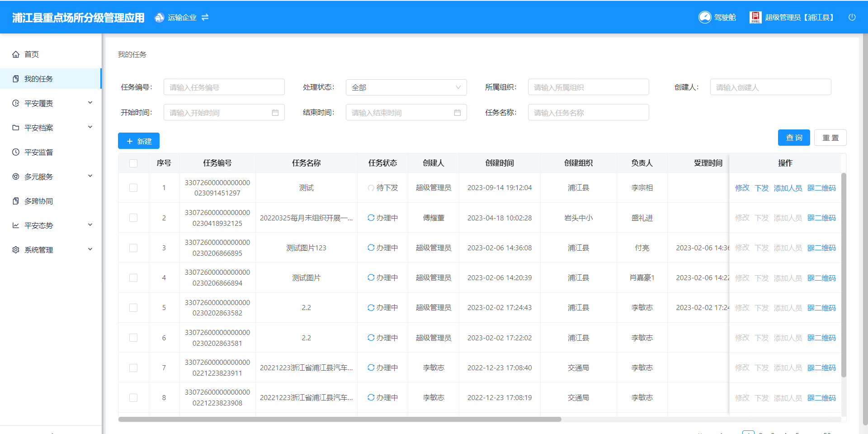Screen dimensions: 868x434
Task: Check the checkbox for row 1 测试
Action: point(133,188)
